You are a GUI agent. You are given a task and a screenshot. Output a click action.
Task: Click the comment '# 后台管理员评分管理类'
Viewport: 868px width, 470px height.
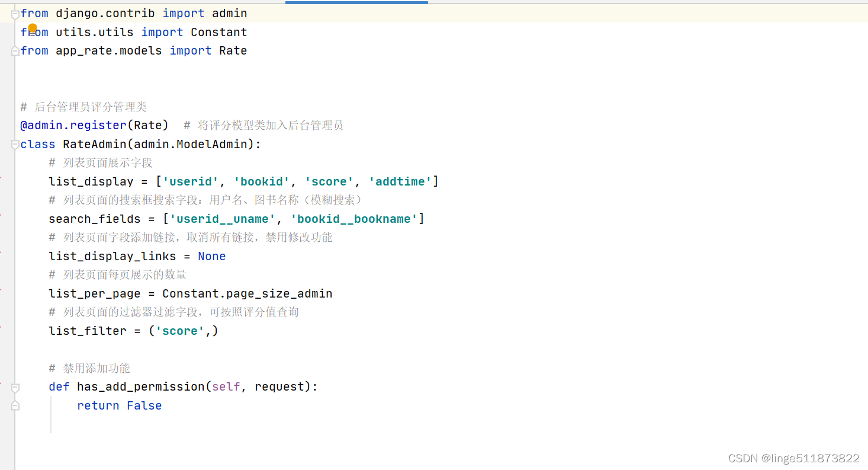pyautogui.click(x=83, y=107)
